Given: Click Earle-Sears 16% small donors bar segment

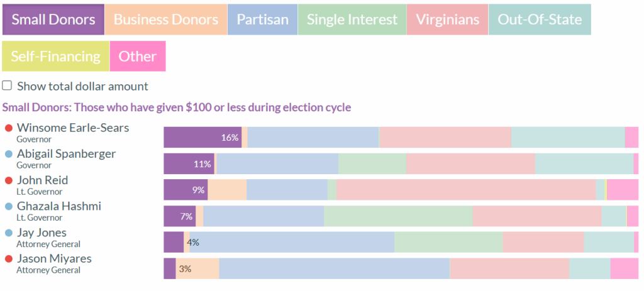Looking at the screenshot, I should [203, 137].
